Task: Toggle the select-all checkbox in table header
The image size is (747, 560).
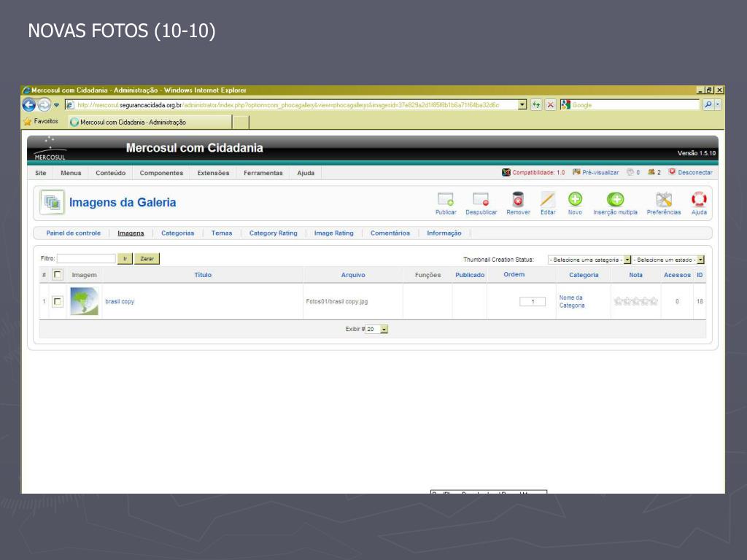Action: click(x=57, y=274)
